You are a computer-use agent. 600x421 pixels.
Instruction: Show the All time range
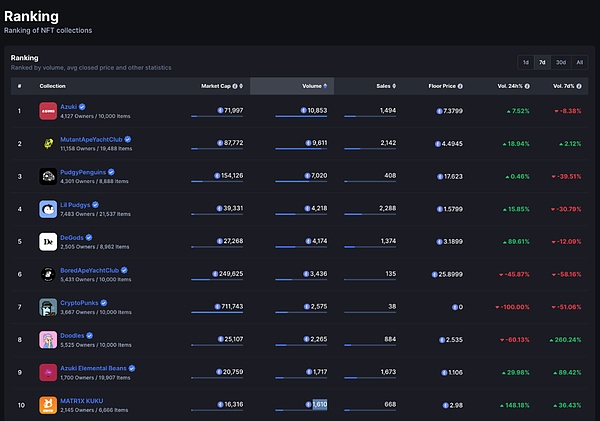[579, 62]
